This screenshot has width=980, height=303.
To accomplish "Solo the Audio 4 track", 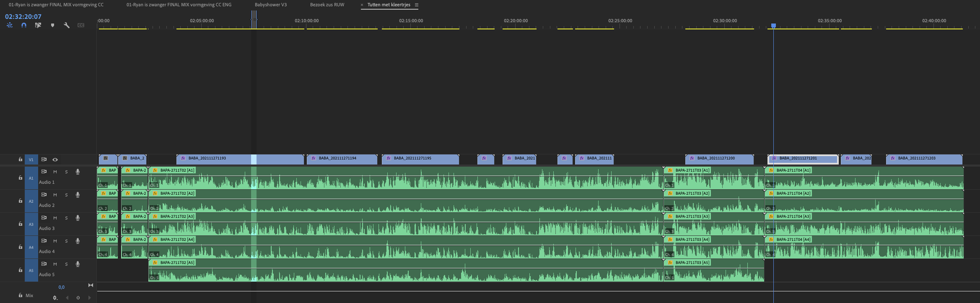I will [x=66, y=241].
